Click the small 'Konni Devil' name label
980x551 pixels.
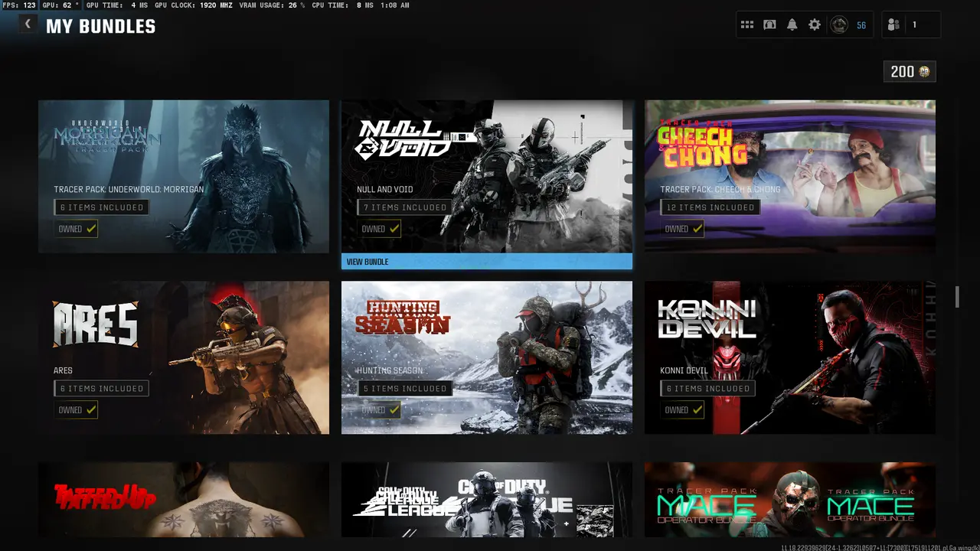pyautogui.click(x=685, y=370)
